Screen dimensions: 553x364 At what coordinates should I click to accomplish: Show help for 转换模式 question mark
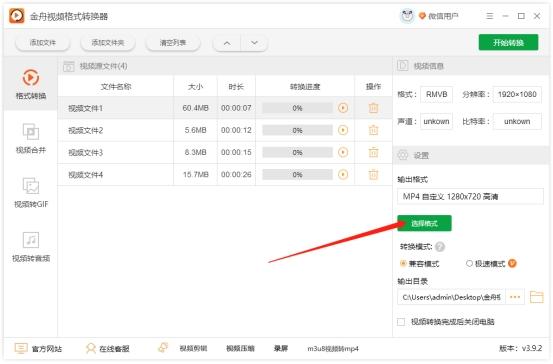point(440,247)
